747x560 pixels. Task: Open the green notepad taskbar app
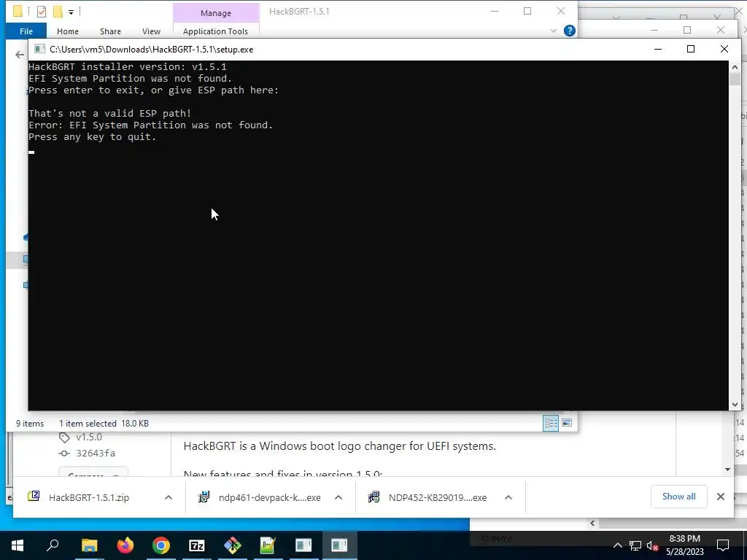tap(268, 545)
